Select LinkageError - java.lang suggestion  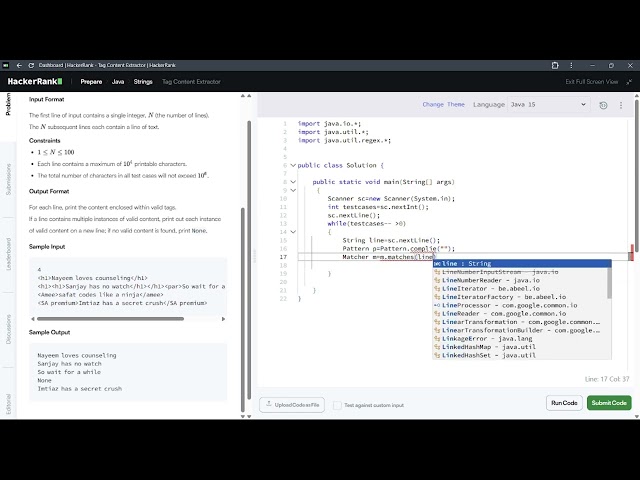(520, 339)
